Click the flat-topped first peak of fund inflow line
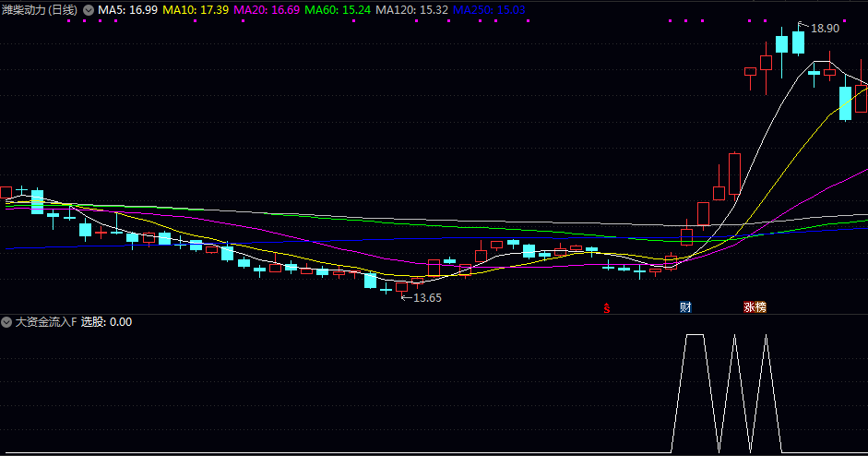 point(695,335)
